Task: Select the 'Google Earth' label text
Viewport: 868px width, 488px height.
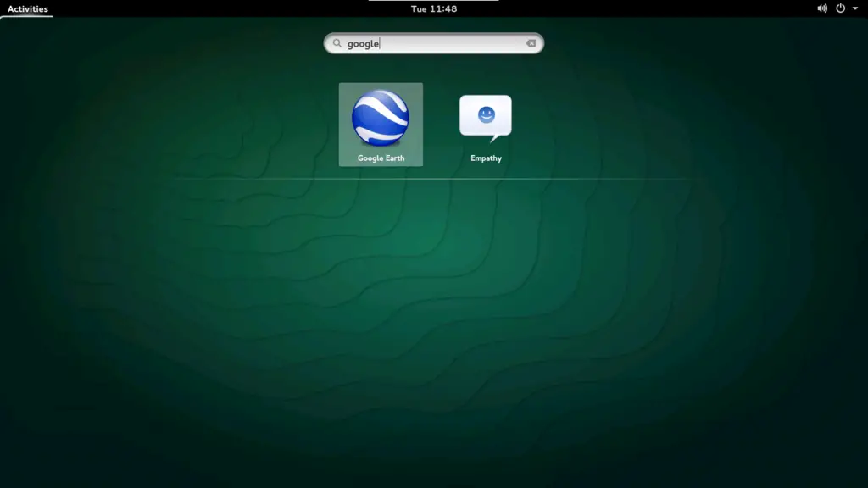Action: 381,158
